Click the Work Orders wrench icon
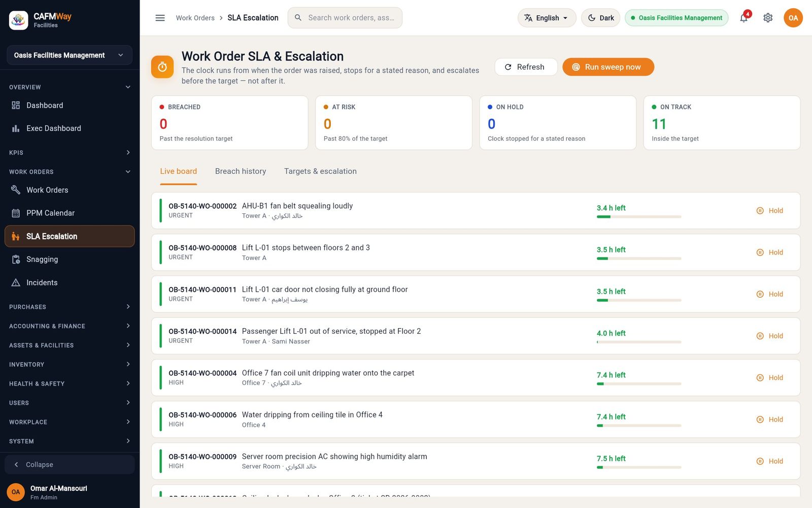The width and height of the screenshot is (812, 508). click(x=16, y=190)
